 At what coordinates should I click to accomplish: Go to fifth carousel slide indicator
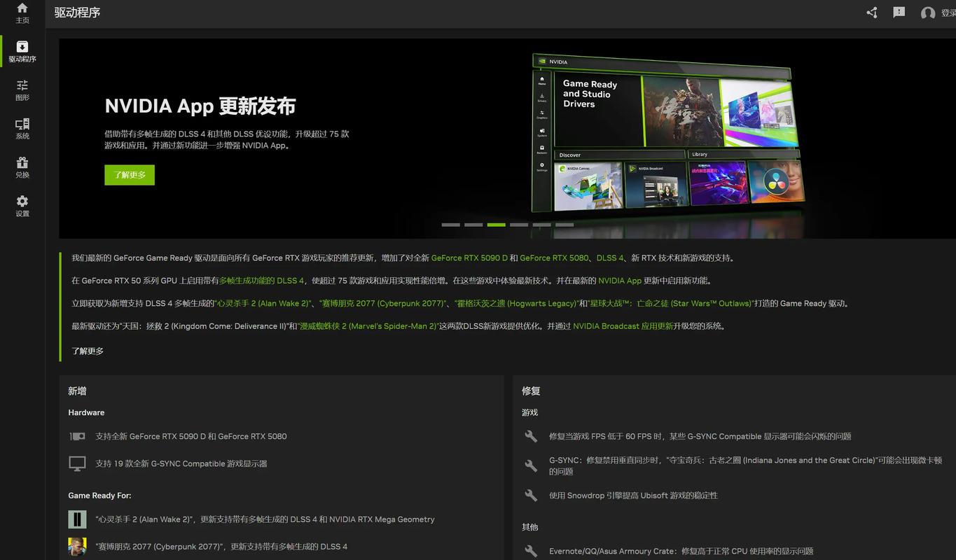point(541,225)
